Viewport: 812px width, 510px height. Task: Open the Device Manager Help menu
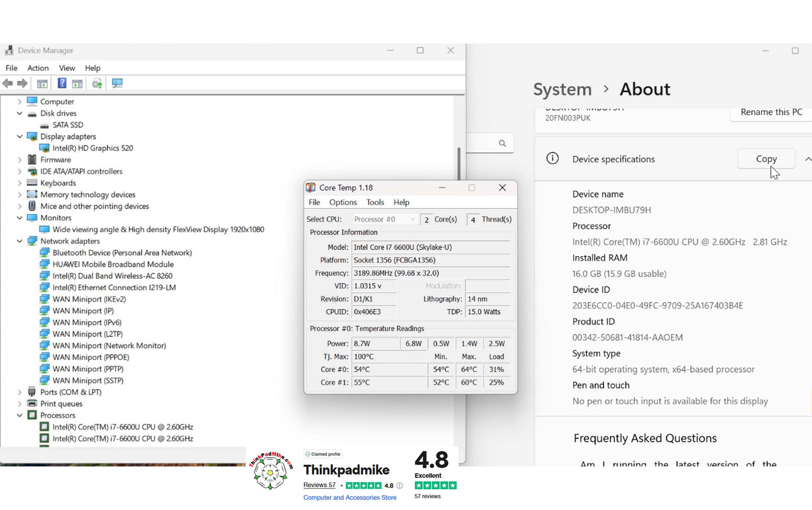[x=93, y=68]
